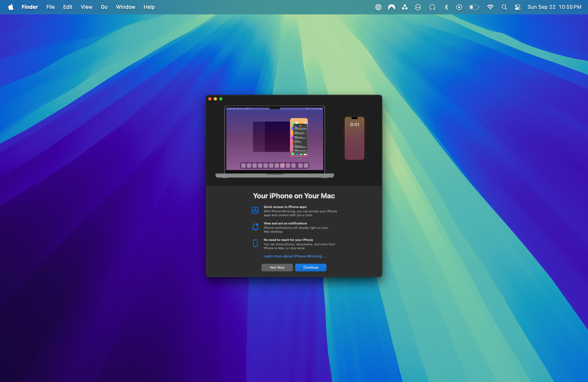Click the date and time display

[554, 7]
